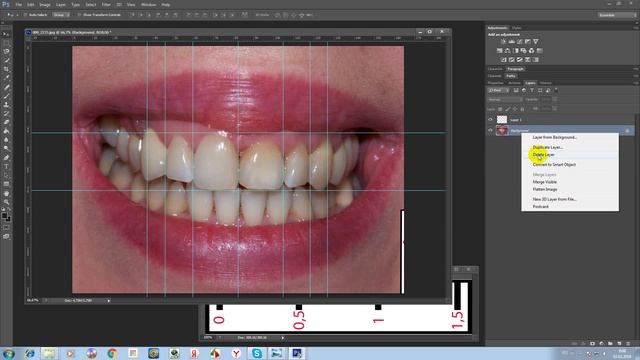Open the layer Fill slider arrow
This screenshot has height=360, width=640.
tap(555, 109)
